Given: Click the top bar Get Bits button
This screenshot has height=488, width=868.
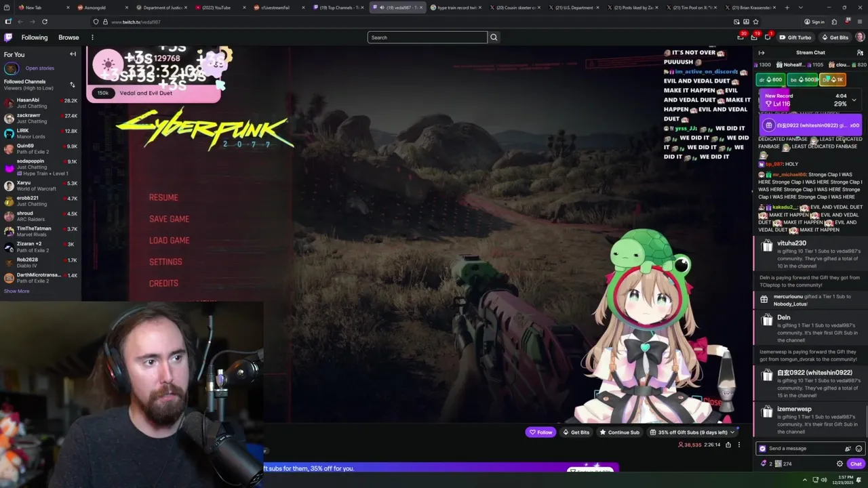Looking at the screenshot, I should coord(835,37).
